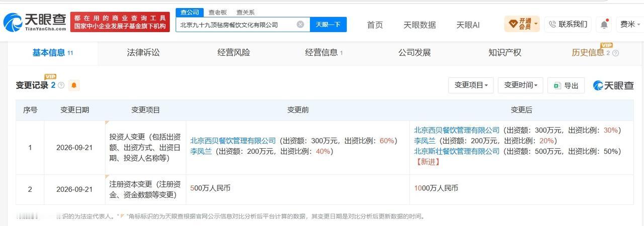This screenshot has width=644, height=226.
Task: Open the 开通会员 VIP dropdown
Action: pyautogui.click(x=522, y=24)
